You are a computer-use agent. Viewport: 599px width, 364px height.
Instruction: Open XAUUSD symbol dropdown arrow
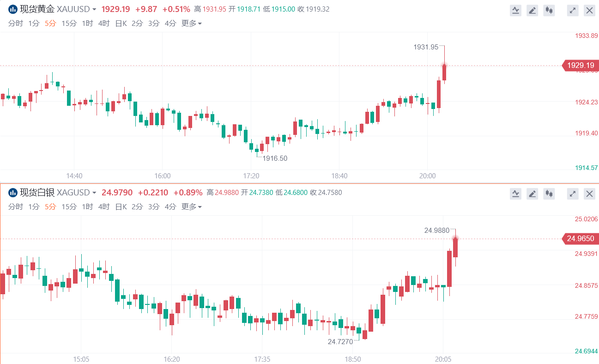pyautogui.click(x=94, y=9)
